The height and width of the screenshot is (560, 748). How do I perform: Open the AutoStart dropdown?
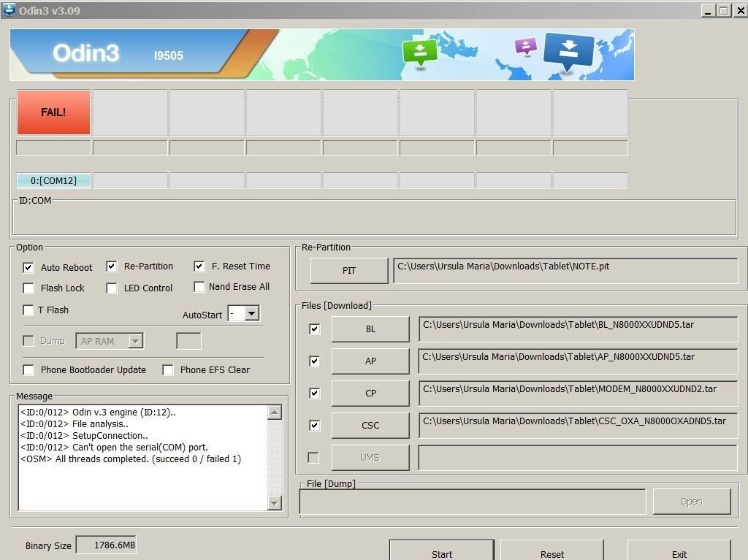(251, 313)
